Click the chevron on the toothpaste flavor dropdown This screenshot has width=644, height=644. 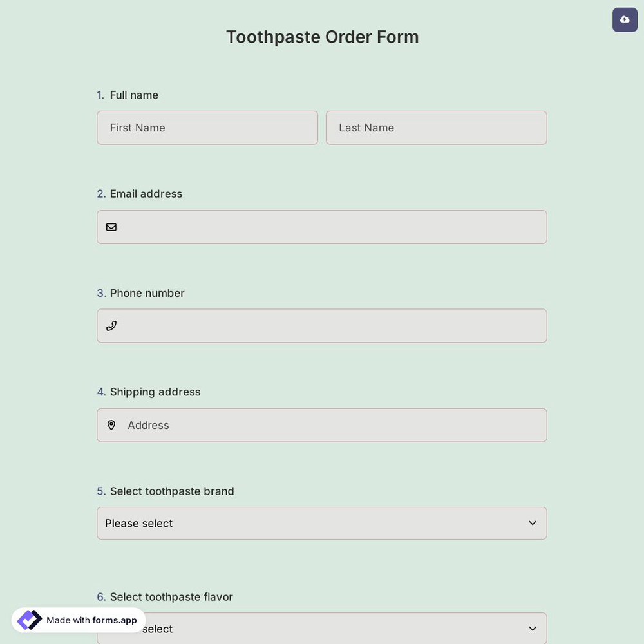tap(531, 628)
